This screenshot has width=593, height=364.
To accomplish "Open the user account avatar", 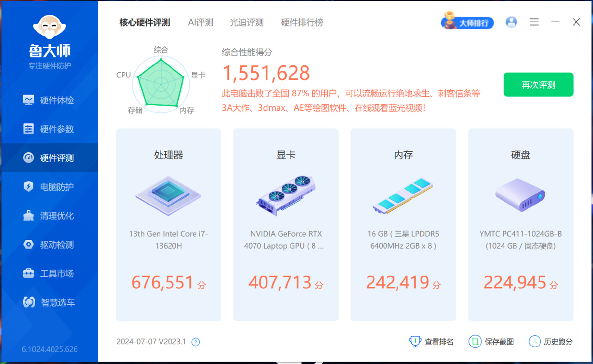I will coord(511,22).
